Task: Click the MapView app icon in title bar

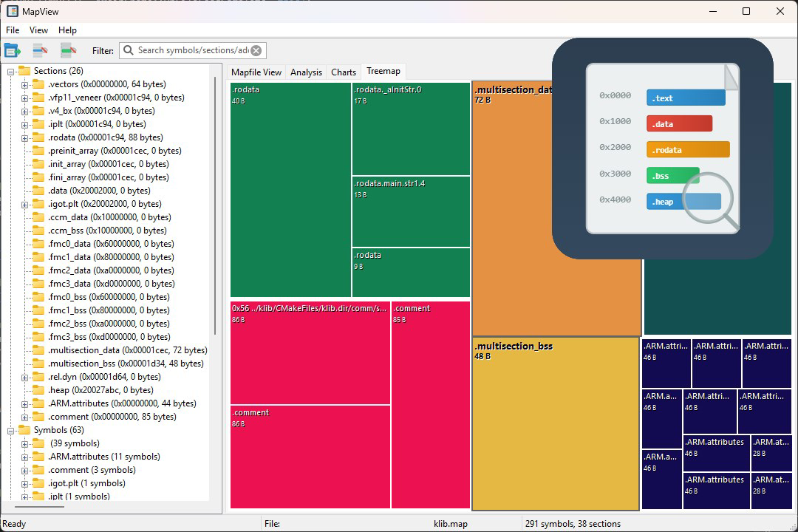Action: point(13,11)
